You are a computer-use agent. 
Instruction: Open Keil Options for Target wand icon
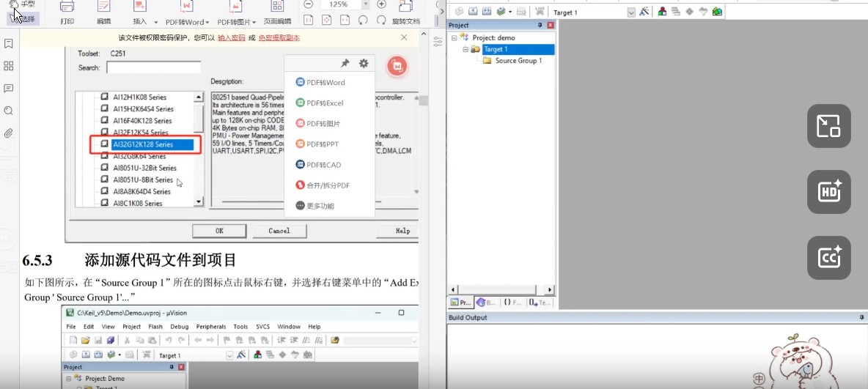click(644, 12)
